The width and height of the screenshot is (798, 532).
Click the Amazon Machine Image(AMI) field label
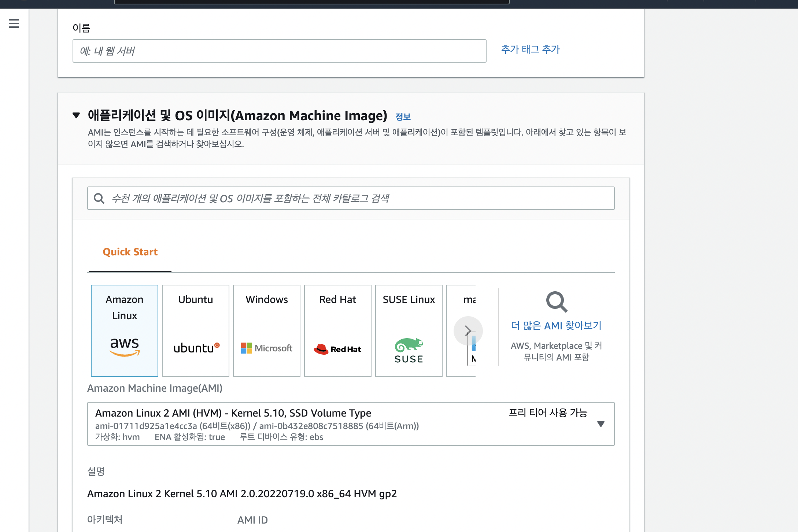point(155,388)
